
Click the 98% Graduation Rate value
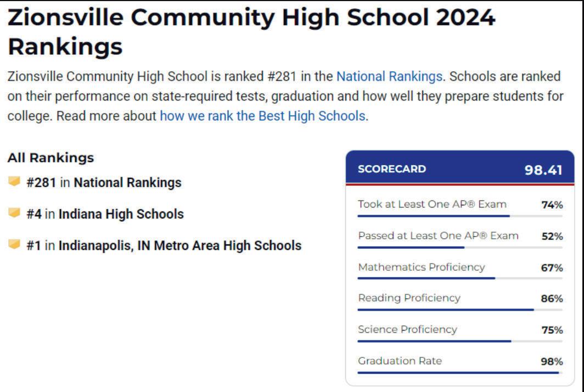[x=552, y=361]
